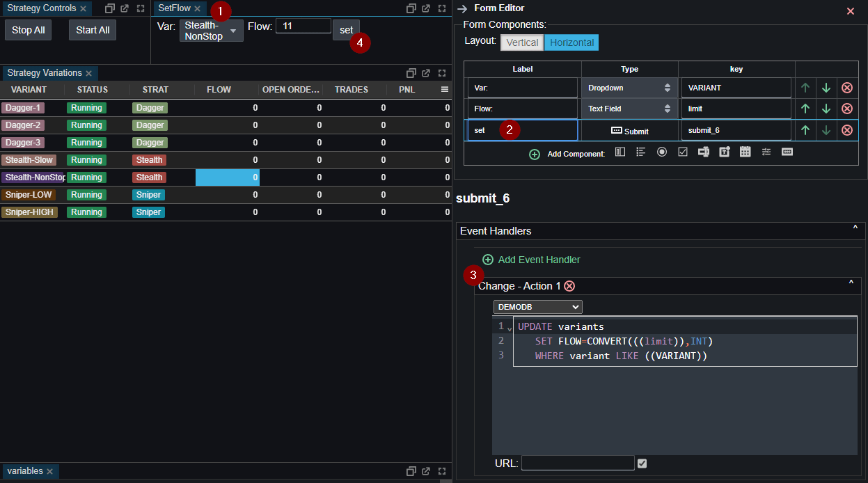
Task: Add a checkbox component icon
Action: (x=683, y=152)
